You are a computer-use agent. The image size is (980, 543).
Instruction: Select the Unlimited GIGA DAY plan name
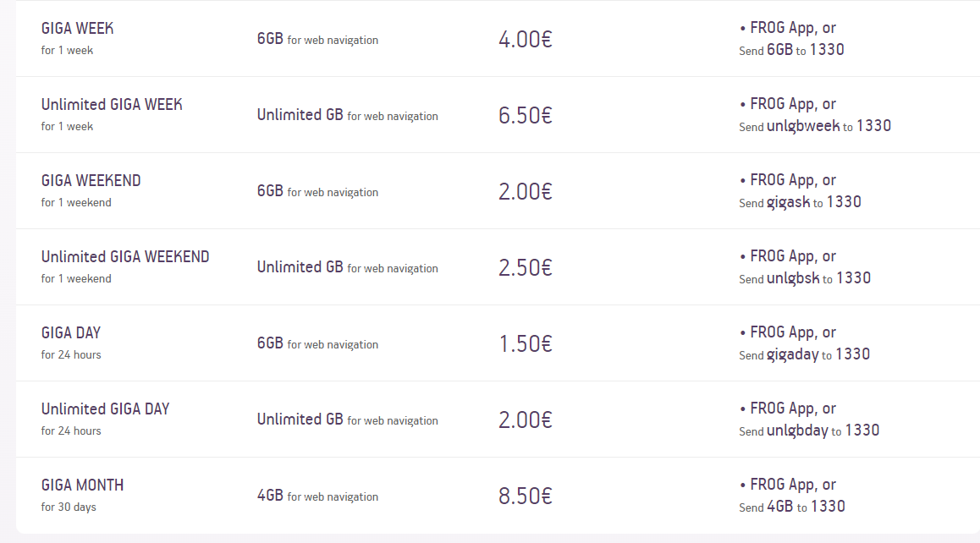pyautogui.click(x=106, y=409)
